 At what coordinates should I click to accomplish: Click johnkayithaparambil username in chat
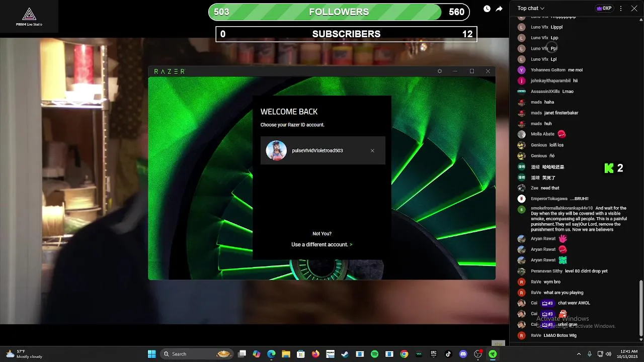(x=550, y=80)
